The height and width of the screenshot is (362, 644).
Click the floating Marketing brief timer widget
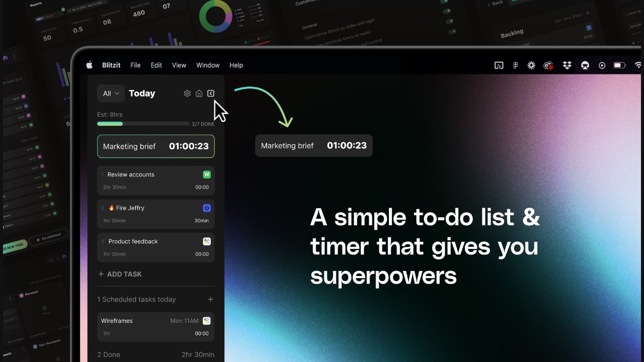[314, 145]
